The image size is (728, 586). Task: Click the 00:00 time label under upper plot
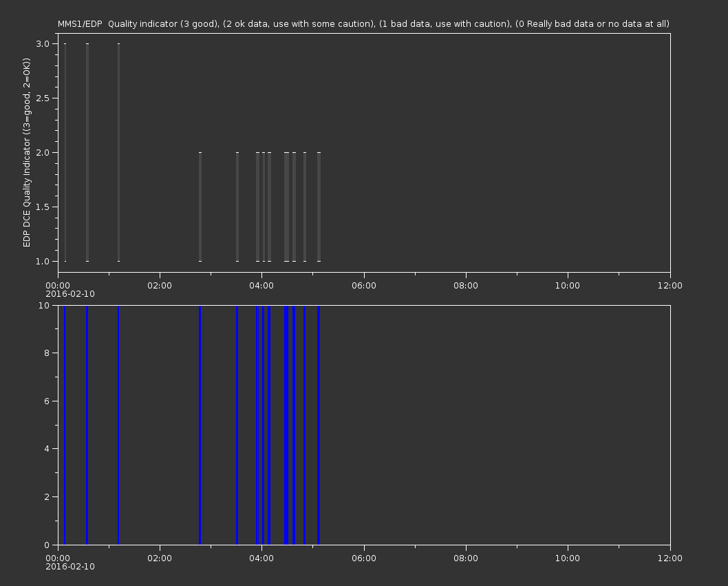(x=58, y=285)
